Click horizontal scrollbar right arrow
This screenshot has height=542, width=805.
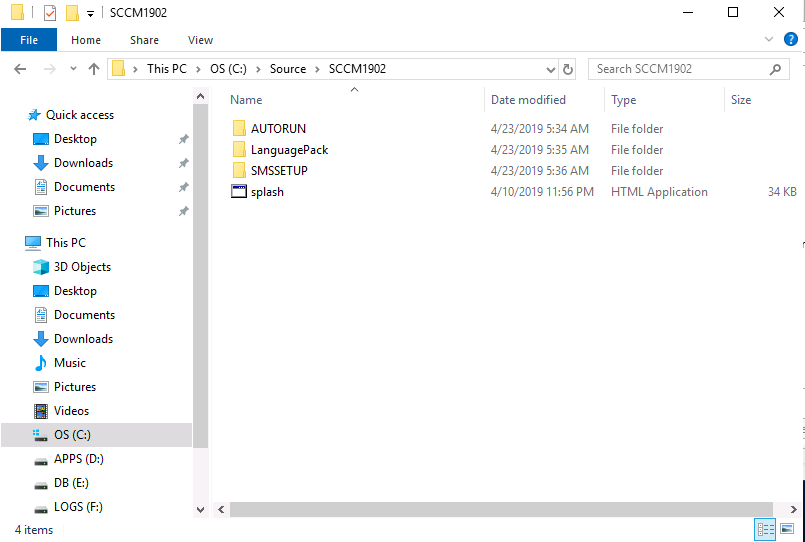click(793, 509)
